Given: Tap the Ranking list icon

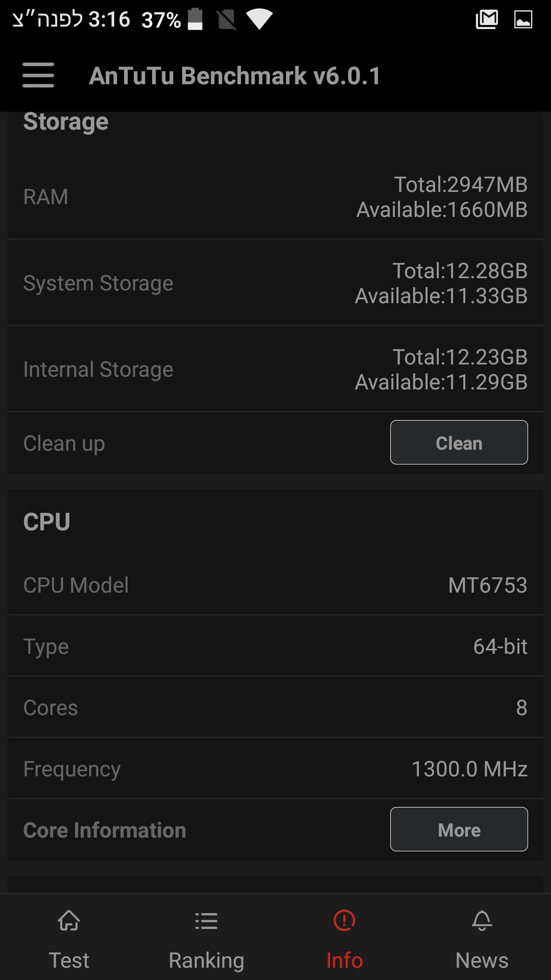Looking at the screenshot, I should click(x=206, y=921).
